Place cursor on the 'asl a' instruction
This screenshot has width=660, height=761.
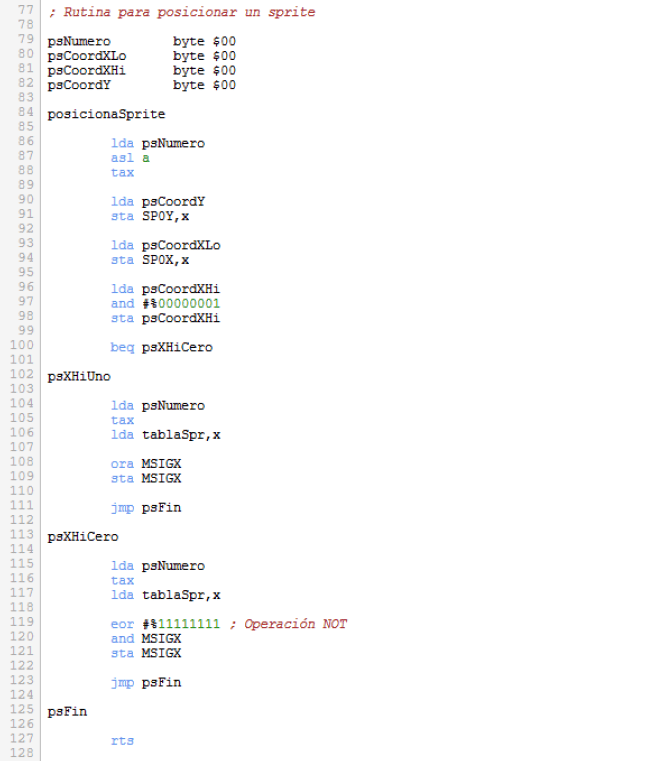(x=129, y=157)
